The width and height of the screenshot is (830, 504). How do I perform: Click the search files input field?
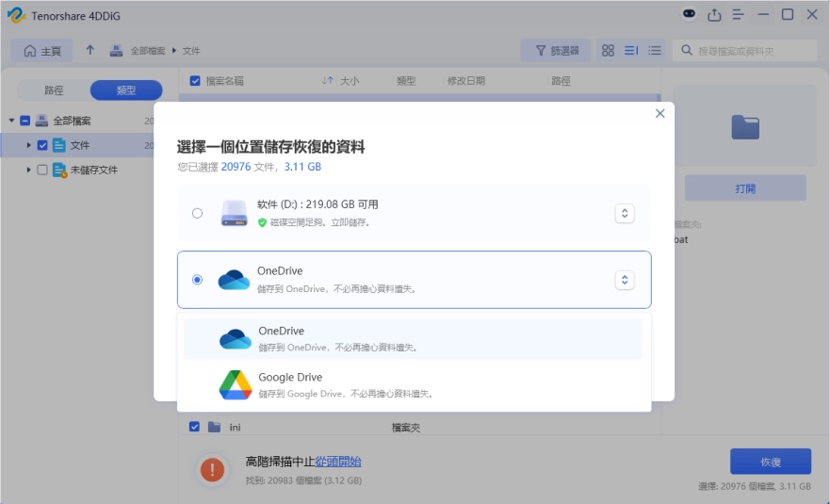(749, 50)
